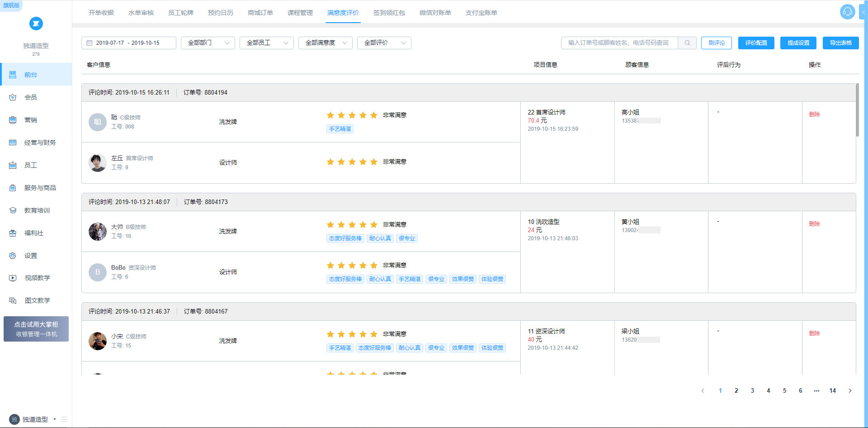Open 视频教学 video icon in sidebar

[13, 278]
